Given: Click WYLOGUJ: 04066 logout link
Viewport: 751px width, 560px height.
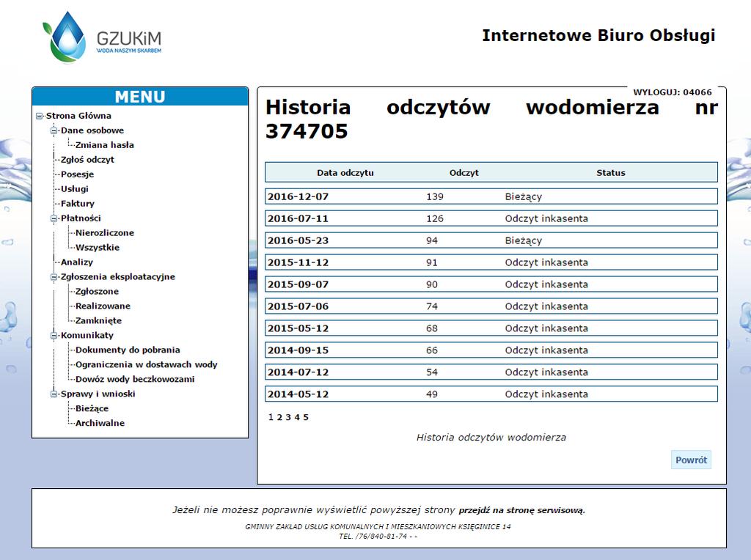Looking at the screenshot, I should coord(673,92).
